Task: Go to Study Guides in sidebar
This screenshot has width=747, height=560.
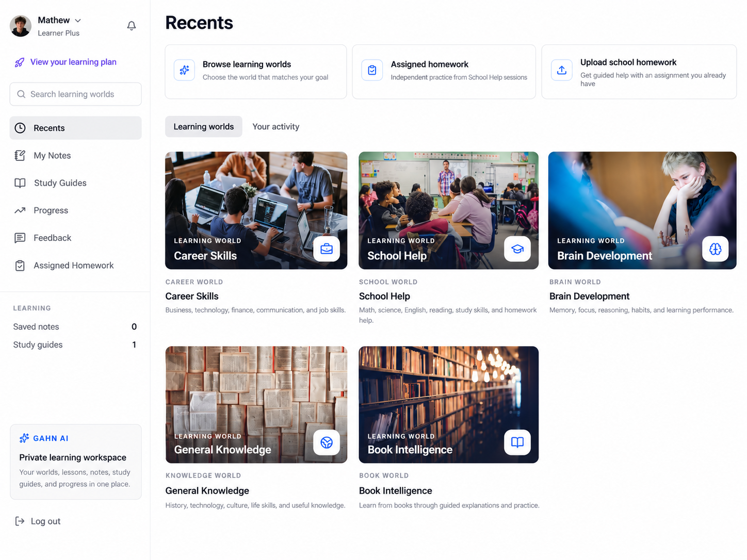Action: pyautogui.click(x=76, y=183)
